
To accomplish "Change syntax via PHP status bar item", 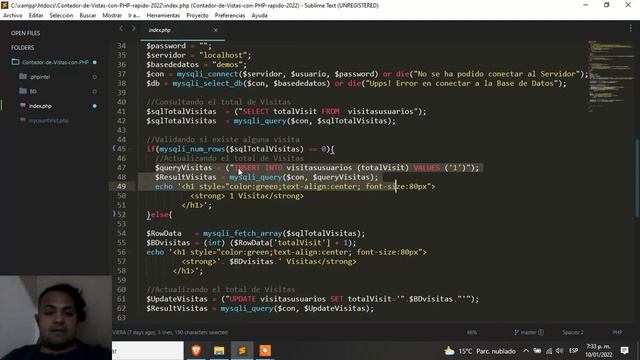I will 617,333.
